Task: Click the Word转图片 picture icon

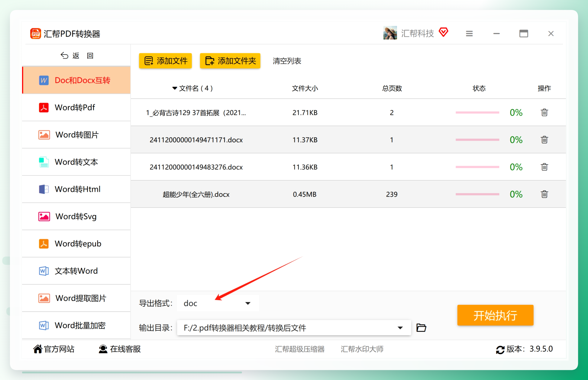Action: pos(44,135)
